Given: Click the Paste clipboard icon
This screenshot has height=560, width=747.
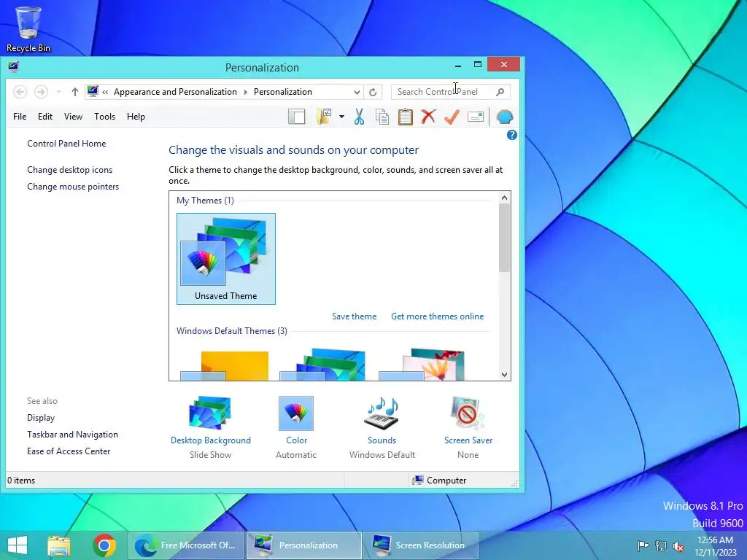Looking at the screenshot, I should 406,117.
